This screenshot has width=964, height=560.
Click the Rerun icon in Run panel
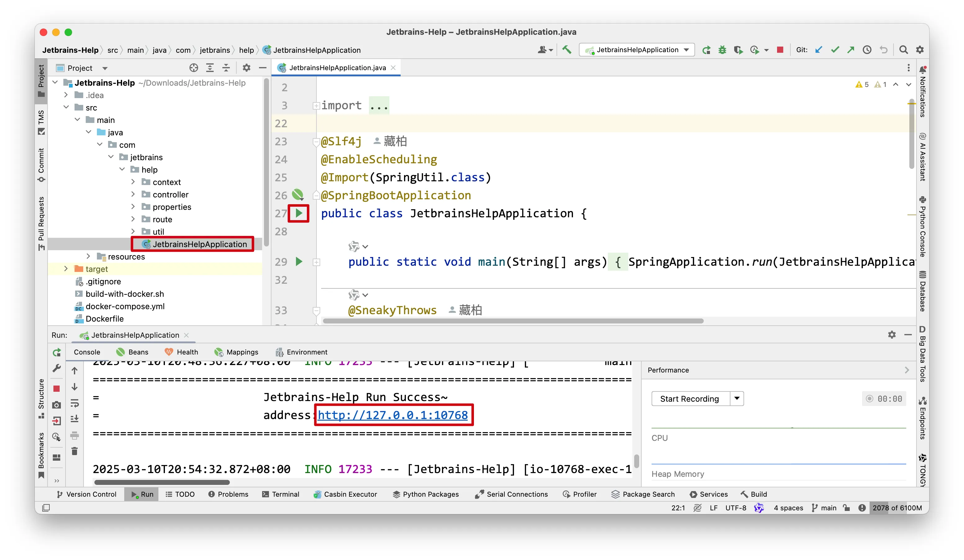pyautogui.click(x=57, y=352)
